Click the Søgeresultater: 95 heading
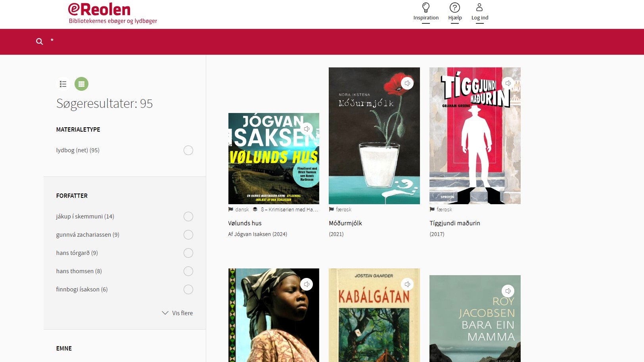Image resolution: width=644 pixels, height=362 pixels. (x=105, y=104)
